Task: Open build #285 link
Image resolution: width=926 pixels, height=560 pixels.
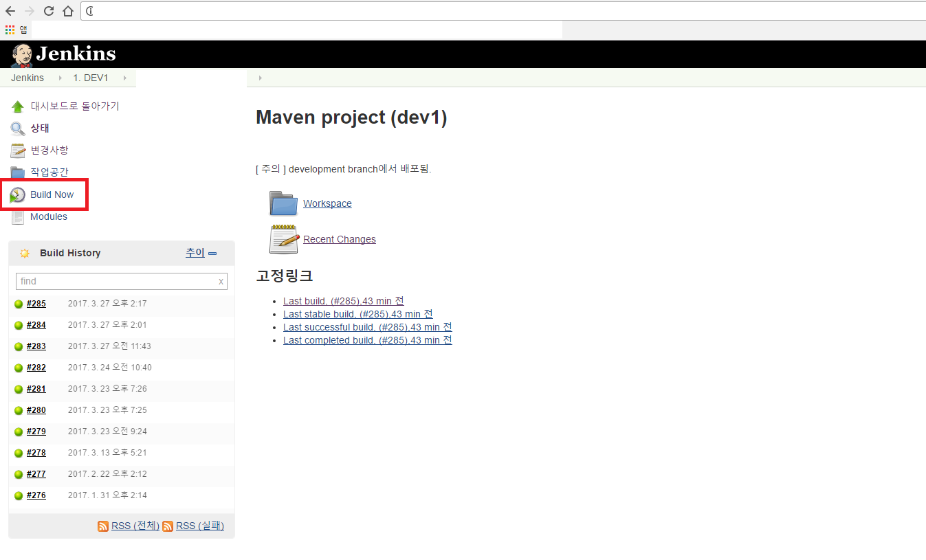Action: [36, 304]
